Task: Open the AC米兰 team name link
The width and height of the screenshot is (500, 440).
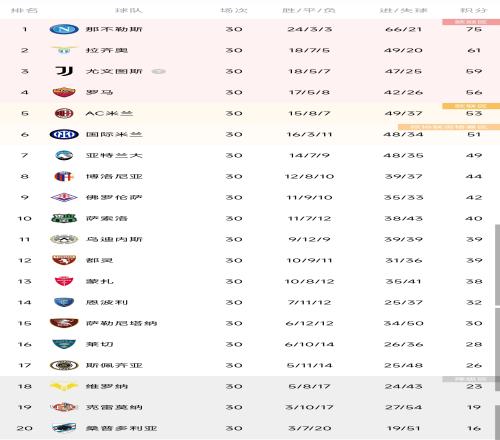Action: click(x=109, y=113)
